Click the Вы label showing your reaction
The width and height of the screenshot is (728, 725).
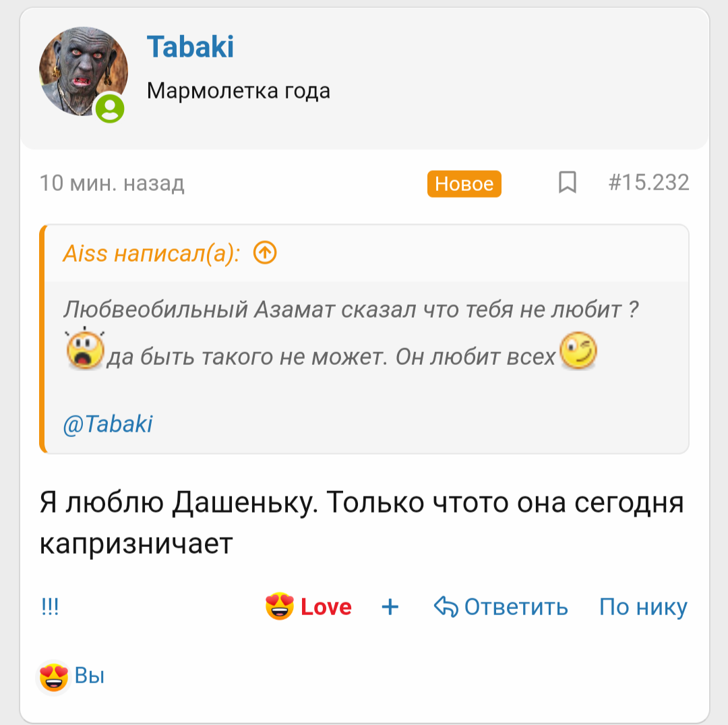(x=90, y=675)
